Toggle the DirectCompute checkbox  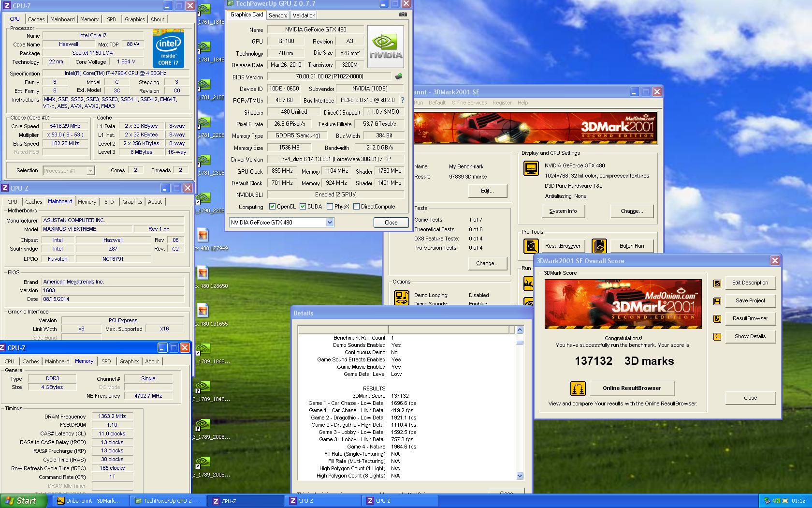[x=356, y=207]
